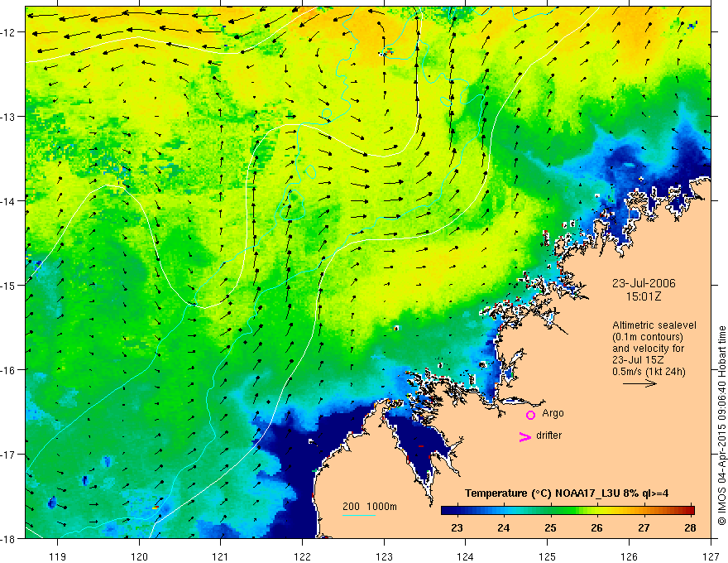Click the IMOS copyright timestamp text
The height and width of the screenshot is (563, 728).
pos(722,426)
